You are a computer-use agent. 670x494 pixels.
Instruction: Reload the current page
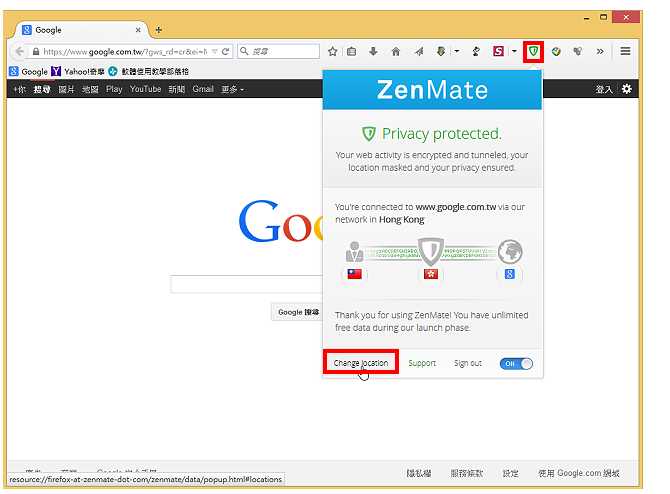pyautogui.click(x=226, y=52)
